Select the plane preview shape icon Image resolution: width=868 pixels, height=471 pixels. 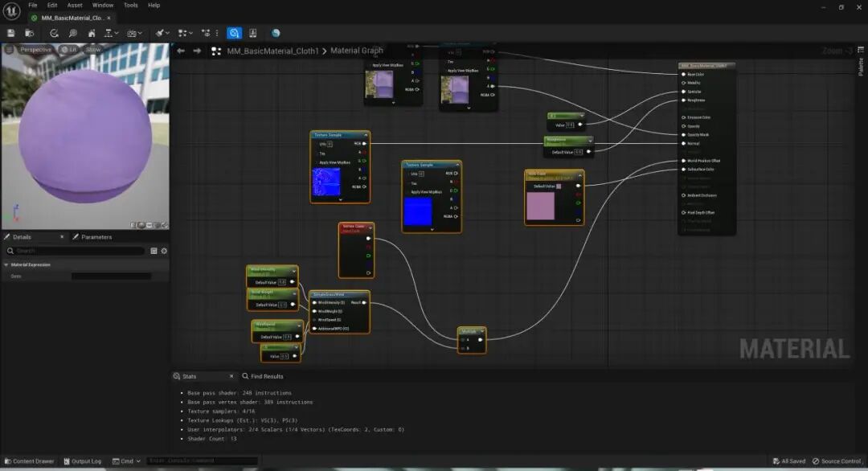(149, 225)
